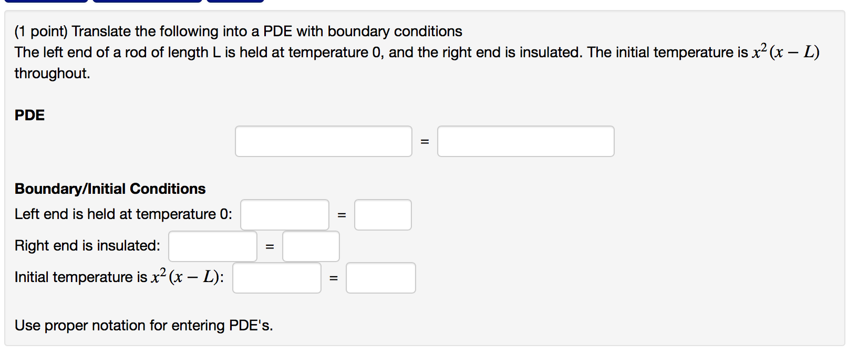Select the problem statement heading text

point(239,31)
